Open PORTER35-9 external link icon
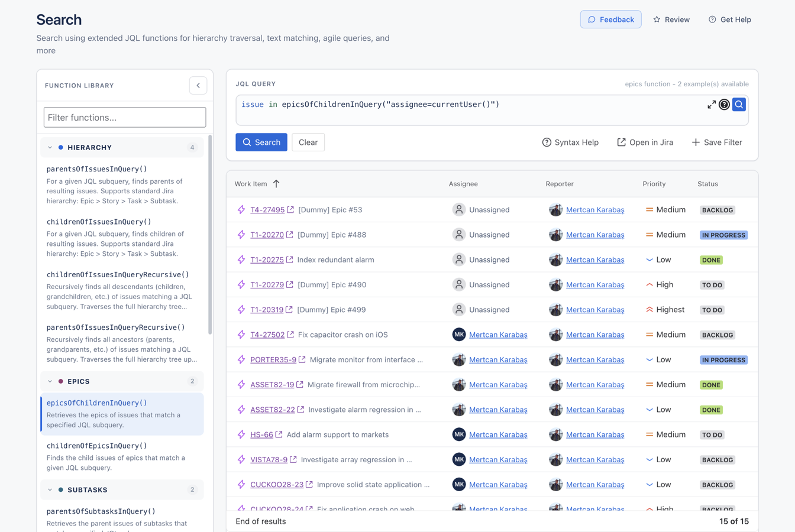 (x=302, y=359)
